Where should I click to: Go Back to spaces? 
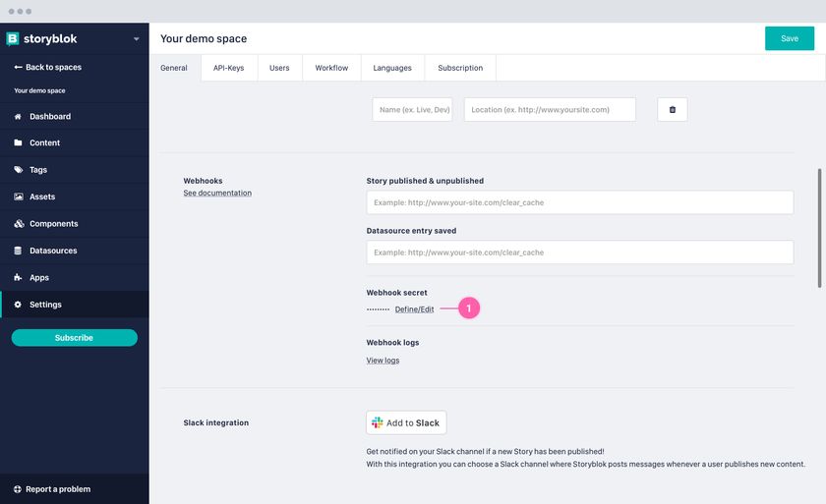click(48, 68)
